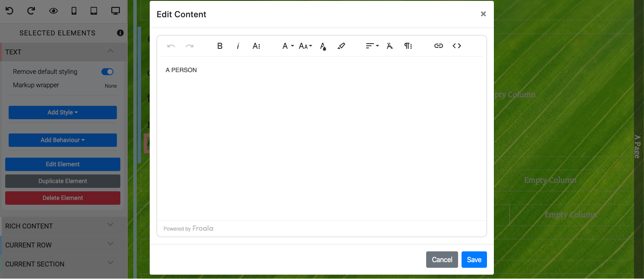Open the font family dropdown

[x=288, y=46]
